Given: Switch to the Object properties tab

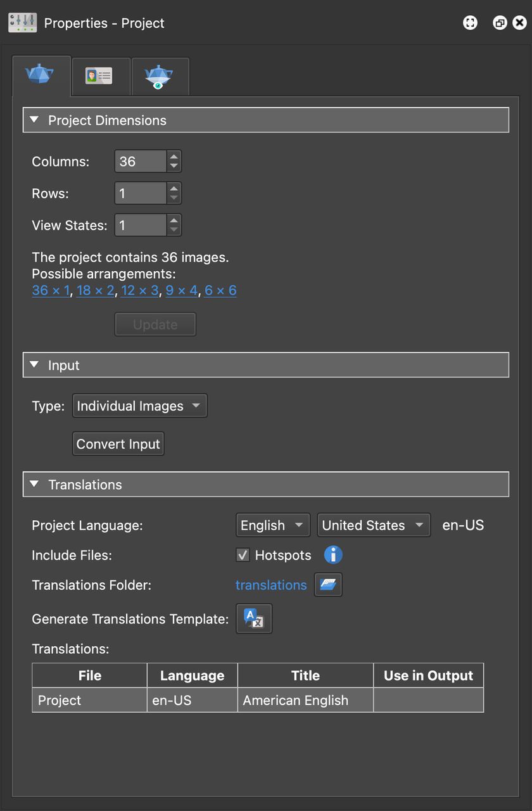Looking at the screenshot, I should coord(41,75).
